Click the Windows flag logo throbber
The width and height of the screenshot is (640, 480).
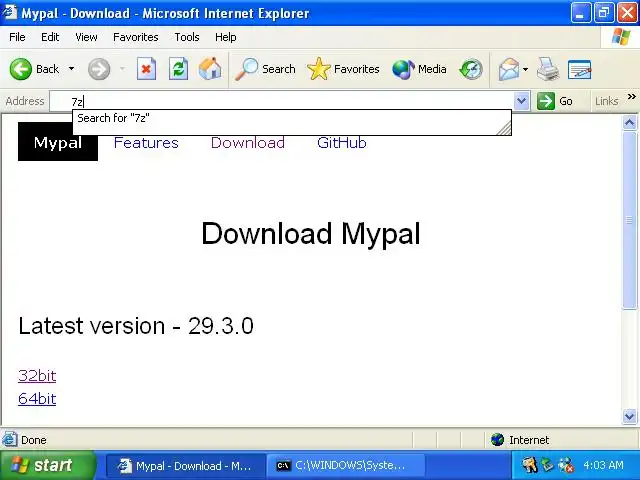621,37
